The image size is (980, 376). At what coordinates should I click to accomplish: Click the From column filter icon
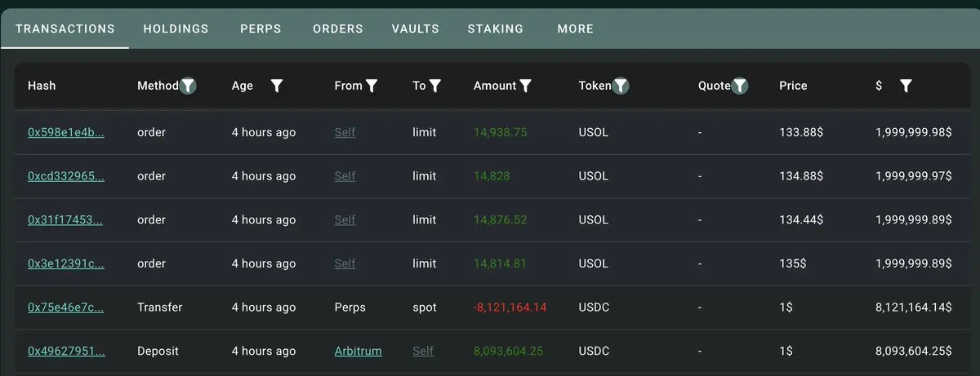point(372,86)
